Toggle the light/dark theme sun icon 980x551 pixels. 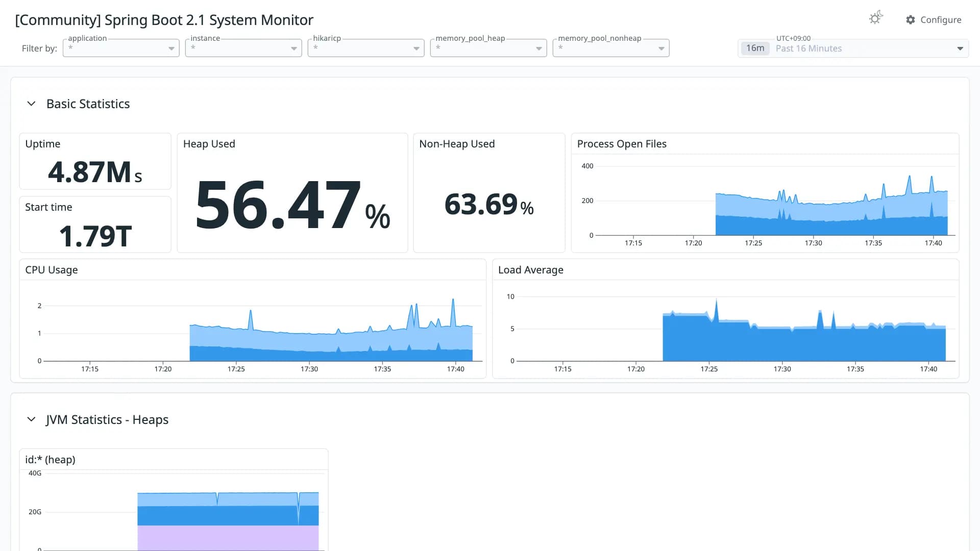tap(876, 18)
